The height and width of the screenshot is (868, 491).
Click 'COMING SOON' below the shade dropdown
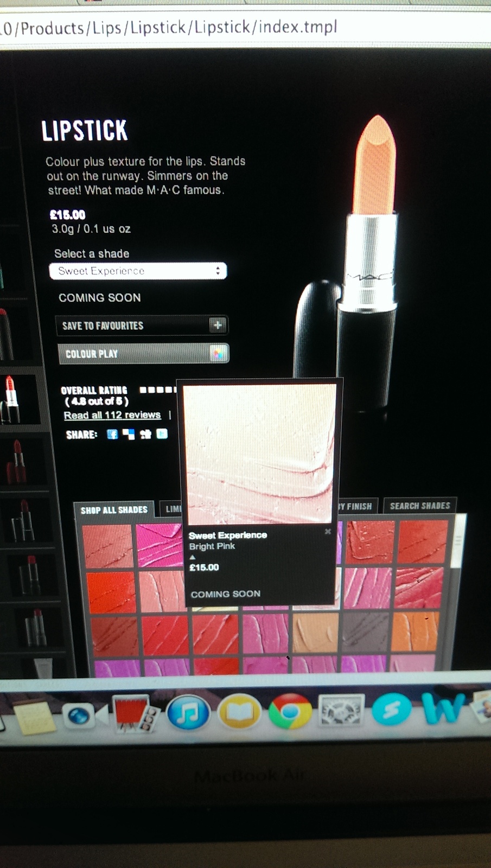point(100,298)
